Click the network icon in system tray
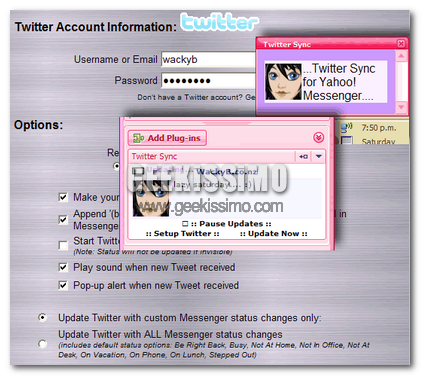This screenshot has width=421, height=376. 346,127
